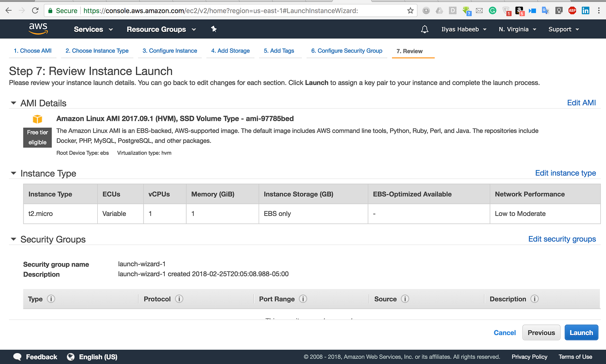
Task: Open the Services dropdown menu
Action: pos(93,29)
